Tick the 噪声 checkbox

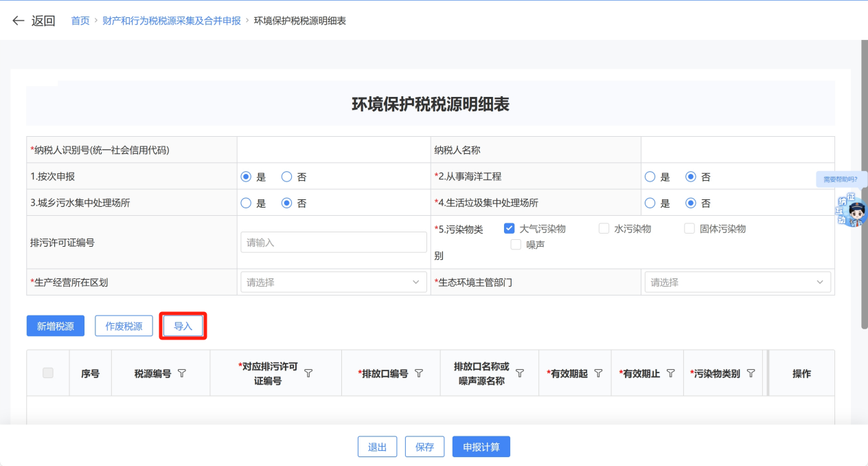[x=516, y=245]
